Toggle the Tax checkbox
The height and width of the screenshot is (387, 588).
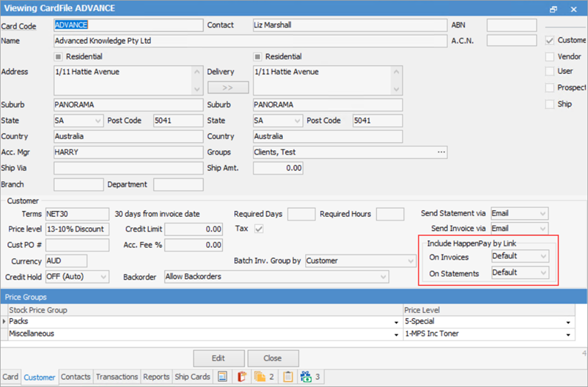coord(258,229)
